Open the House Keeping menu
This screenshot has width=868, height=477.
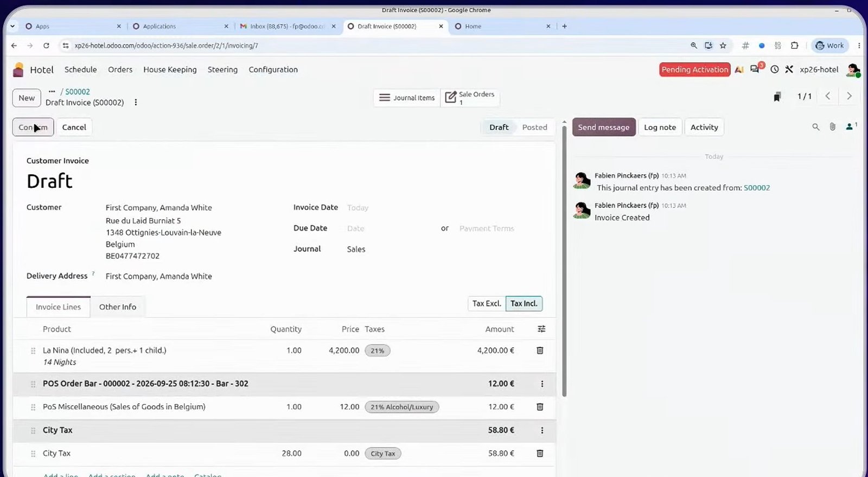[x=170, y=69]
